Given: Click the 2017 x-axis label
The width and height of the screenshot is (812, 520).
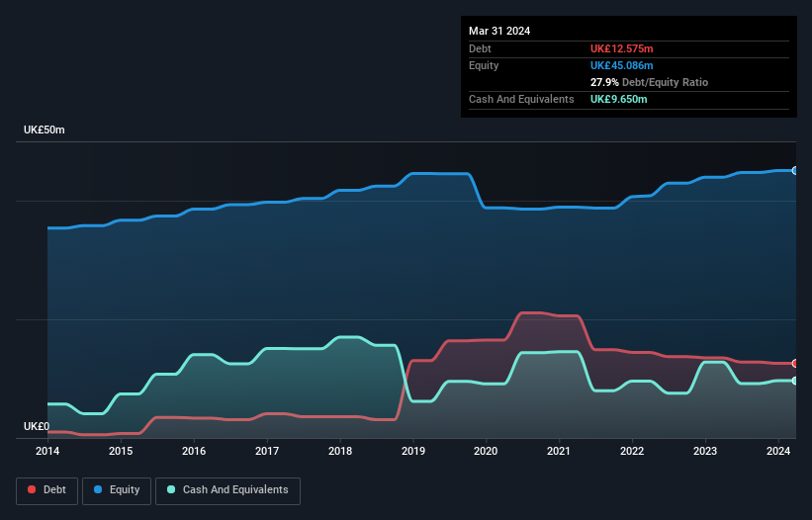Looking at the screenshot, I should click(267, 451).
